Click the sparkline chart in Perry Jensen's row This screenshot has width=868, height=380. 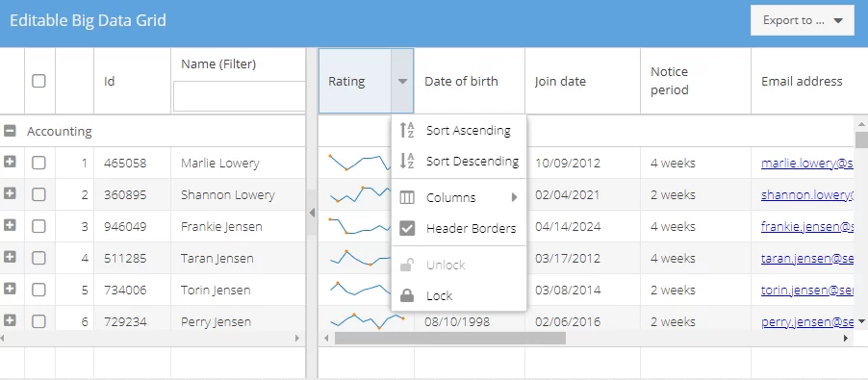367,320
